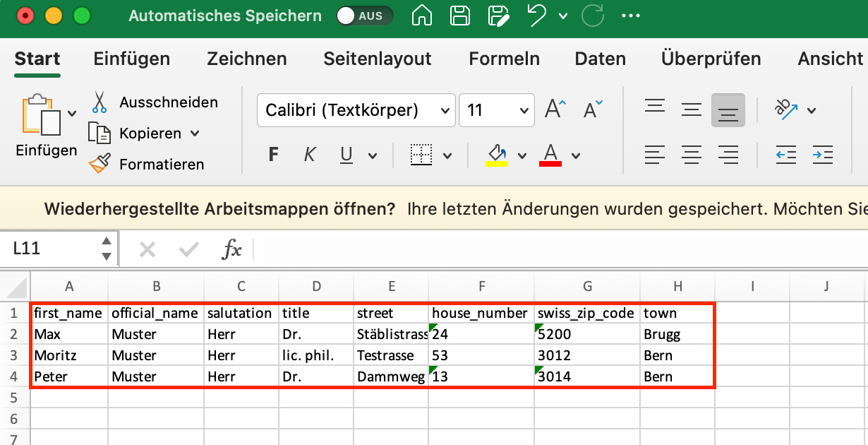Apply italic formatting with K icon
Viewport: 868px width, 445px height.
309,155
